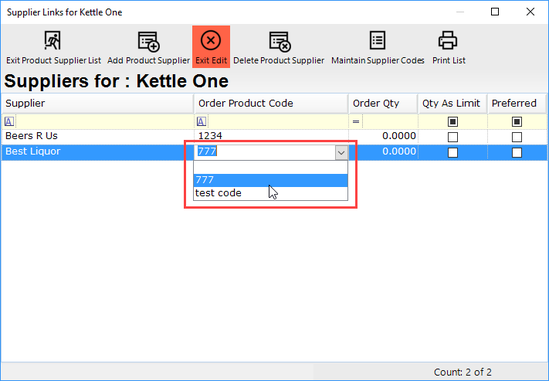Toggle Preferred filter checkbox
This screenshot has height=381, width=549.
point(517,122)
